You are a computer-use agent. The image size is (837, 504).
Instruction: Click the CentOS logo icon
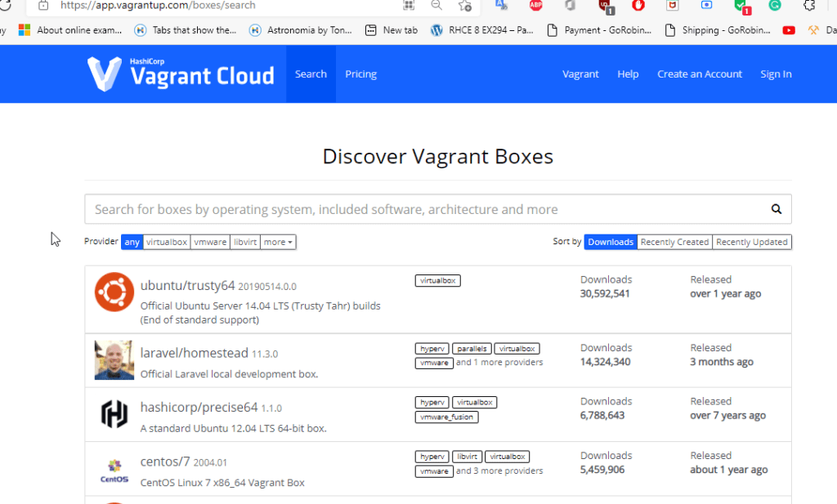point(114,471)
